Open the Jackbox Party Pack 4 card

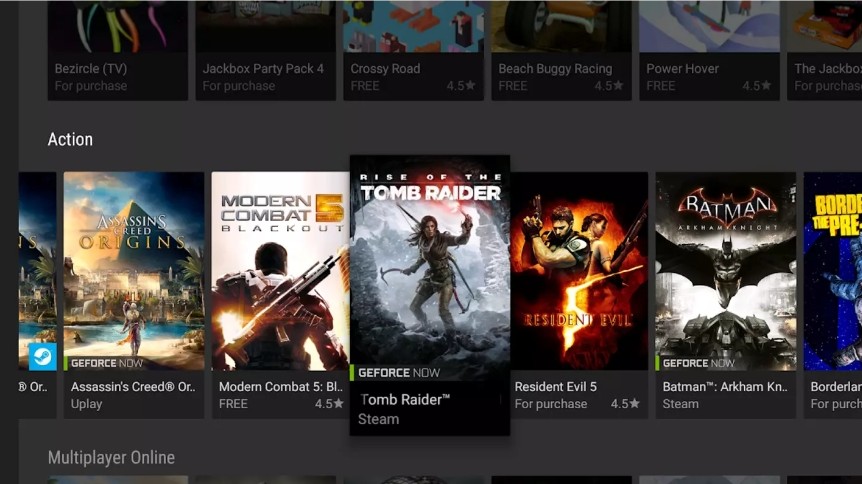(x=266, y=50)
